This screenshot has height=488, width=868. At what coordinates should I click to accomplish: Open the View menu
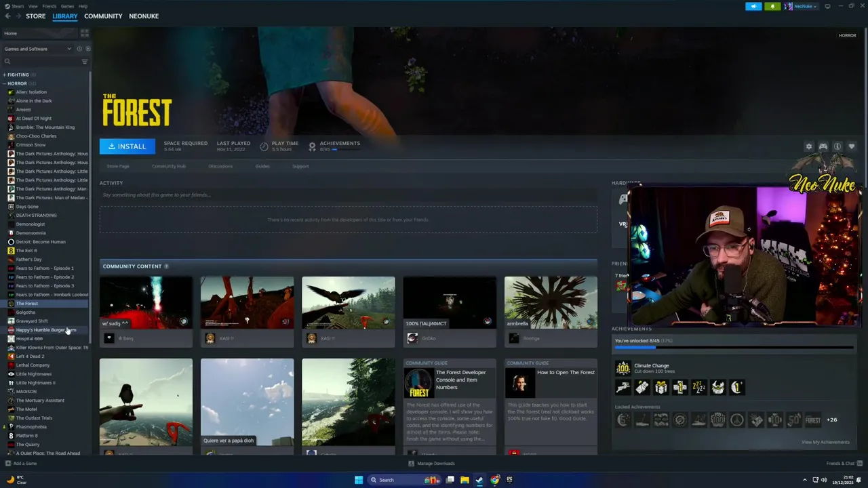[33, 6]
